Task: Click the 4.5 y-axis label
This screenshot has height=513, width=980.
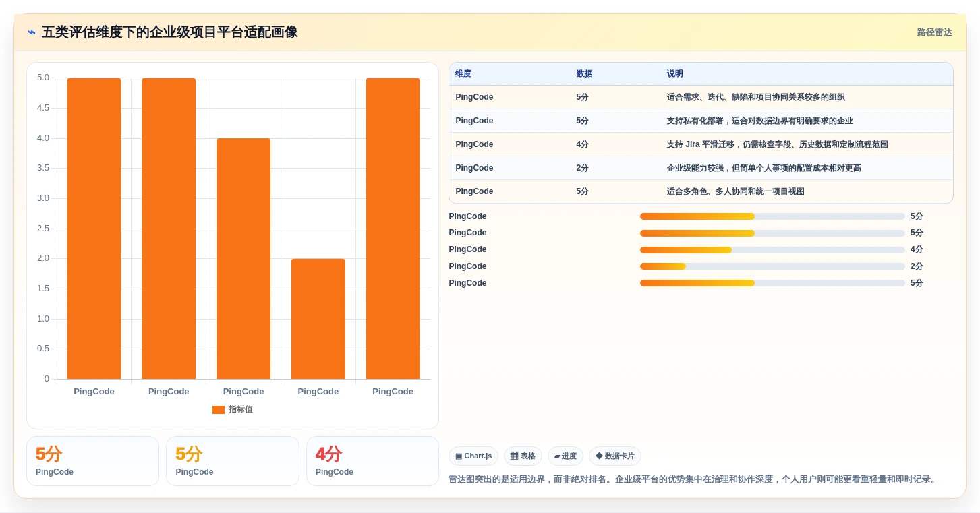Action: pyautogui.click(x=43, y=108)
